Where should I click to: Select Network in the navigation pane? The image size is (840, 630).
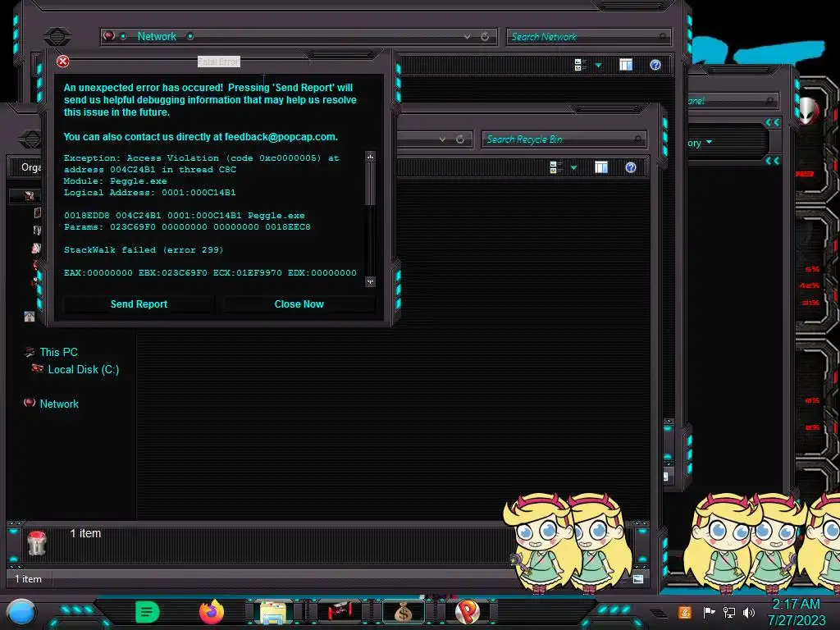(x=59, y=404)
